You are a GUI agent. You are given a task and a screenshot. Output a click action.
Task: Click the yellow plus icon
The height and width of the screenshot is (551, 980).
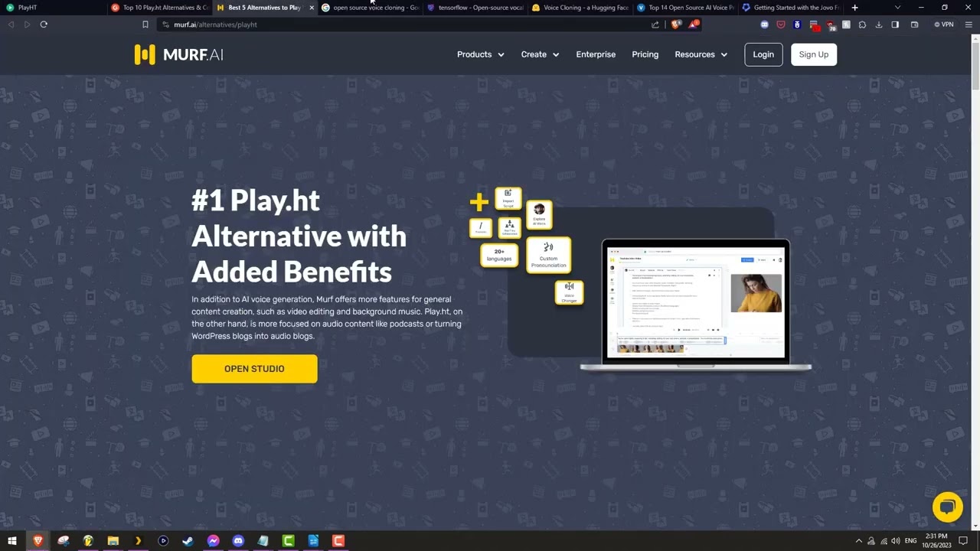coord(479,202)
